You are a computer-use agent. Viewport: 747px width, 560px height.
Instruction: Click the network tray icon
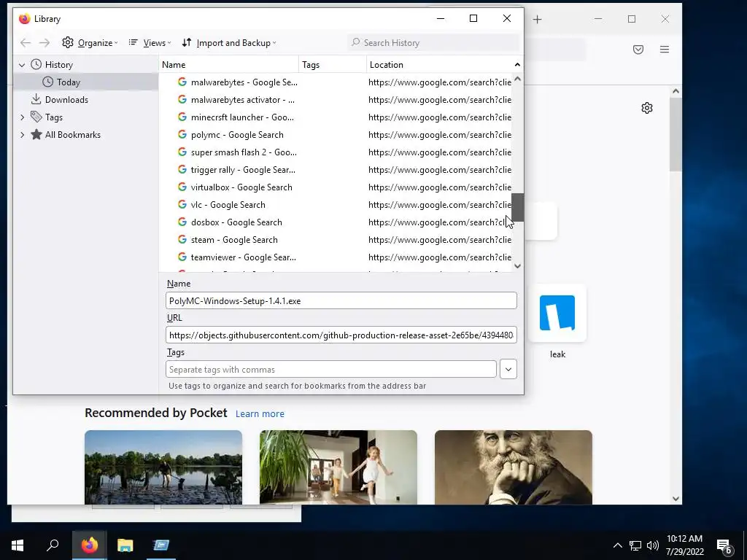click(x=635, y=545)
